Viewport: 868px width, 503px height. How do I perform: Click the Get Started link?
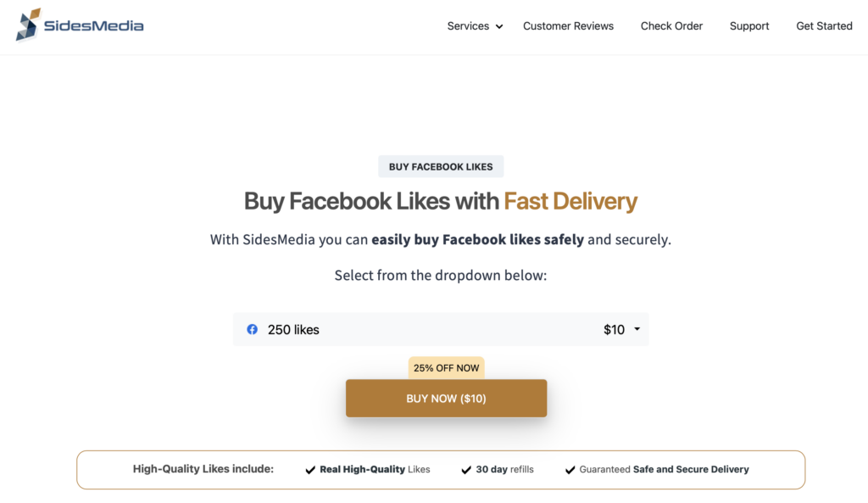coord(824,26)
